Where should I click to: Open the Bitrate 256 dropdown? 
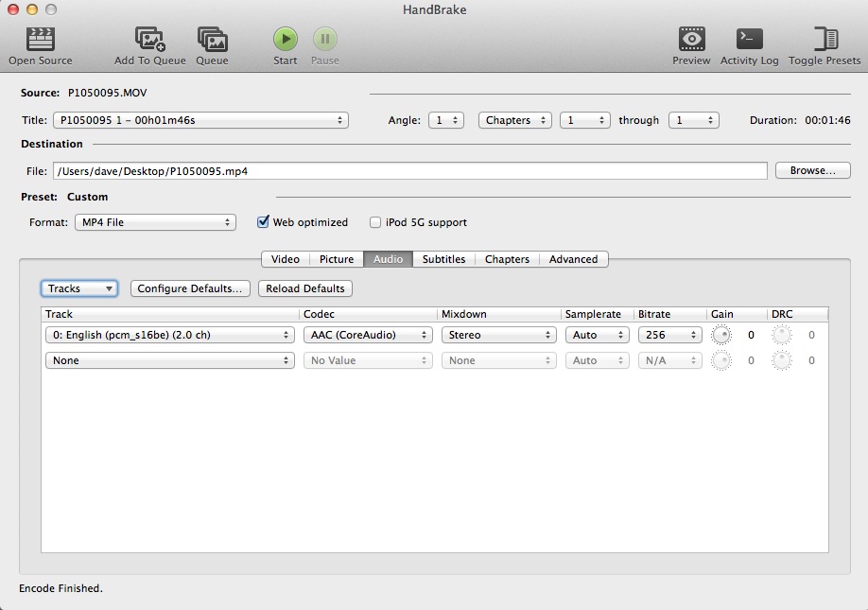point(669,335)
